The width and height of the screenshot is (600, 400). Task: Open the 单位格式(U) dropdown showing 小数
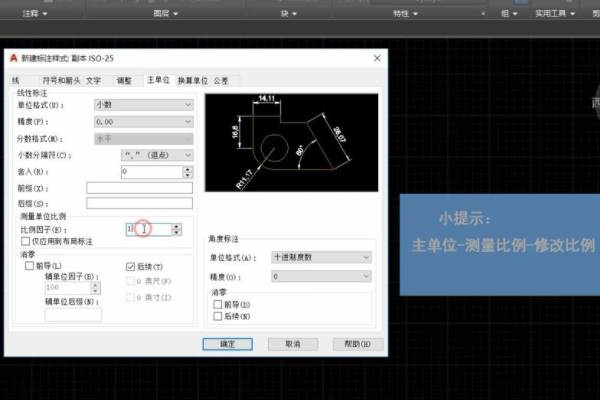(x=143, y=104)
